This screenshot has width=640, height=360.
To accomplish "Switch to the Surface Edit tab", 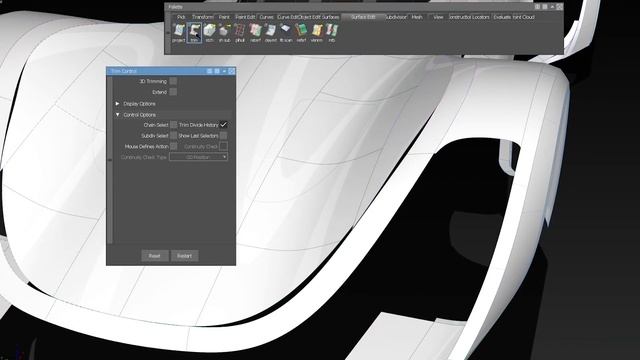I will point(363,17).
